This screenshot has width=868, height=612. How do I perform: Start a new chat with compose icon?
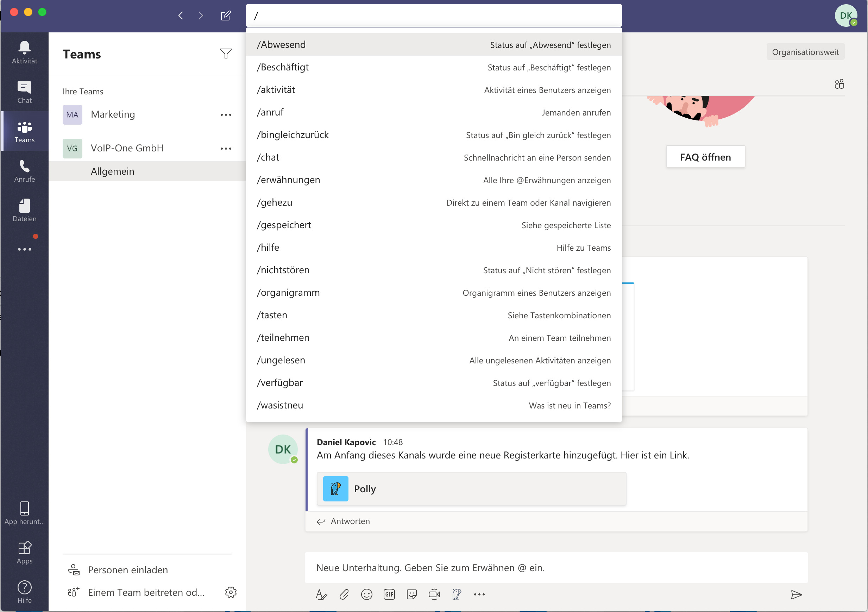pos(226,15)
